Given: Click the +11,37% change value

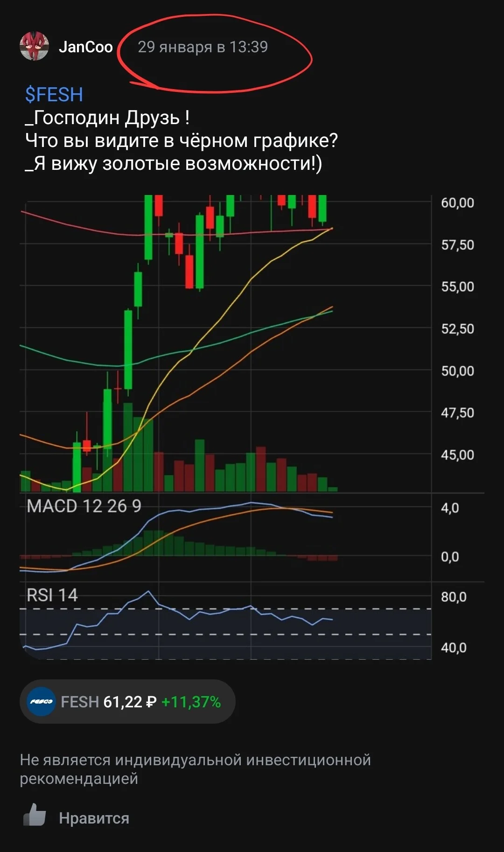Looking at the screenshot, I should coord(191,702).
